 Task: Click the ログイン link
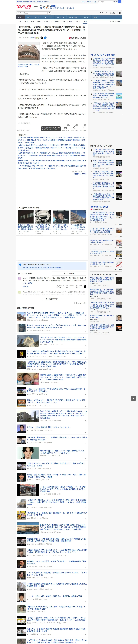[42, 8]
